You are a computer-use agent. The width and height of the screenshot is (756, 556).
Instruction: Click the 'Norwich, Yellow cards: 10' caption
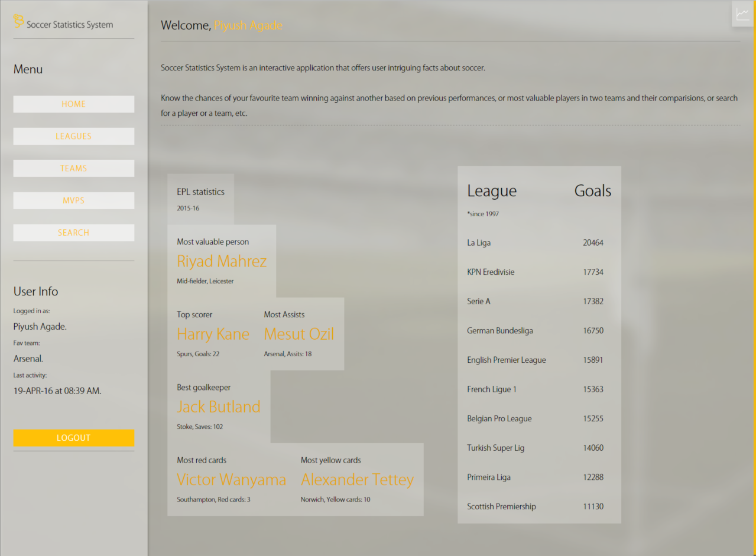pos(336,499)
